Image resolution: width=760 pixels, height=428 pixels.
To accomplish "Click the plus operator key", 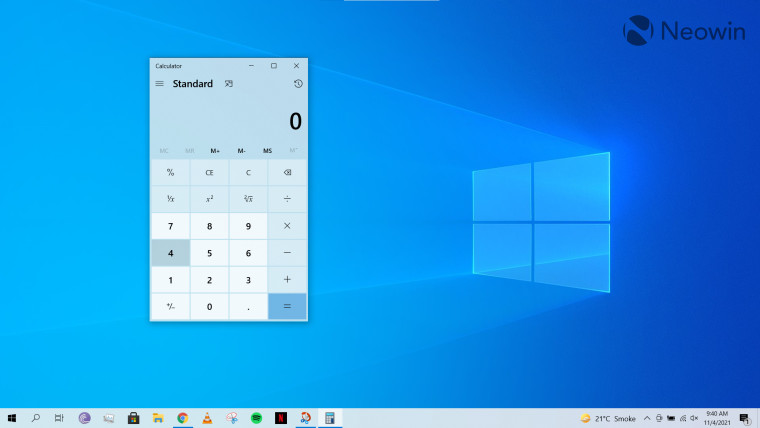I will [287, 280].
